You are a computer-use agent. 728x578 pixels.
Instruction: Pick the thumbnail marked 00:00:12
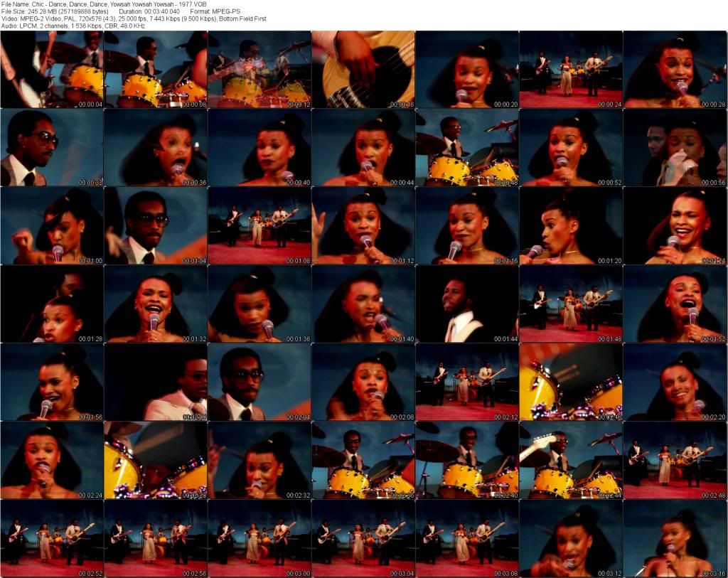(x=259, y=70)
